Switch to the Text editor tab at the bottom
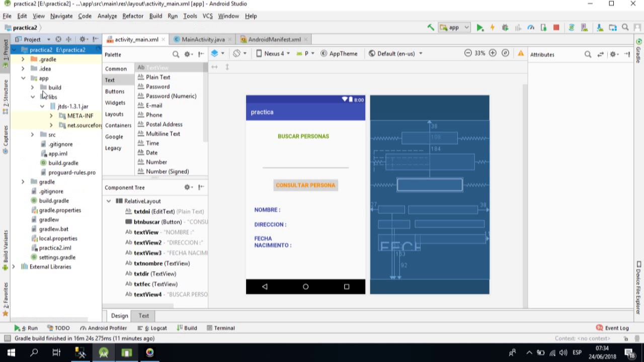The height and width of the screenshot is (362, 644). (144, 316)
